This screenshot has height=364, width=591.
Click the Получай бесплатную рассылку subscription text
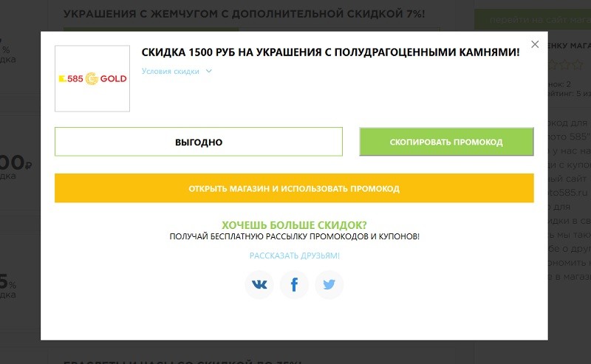294,236
